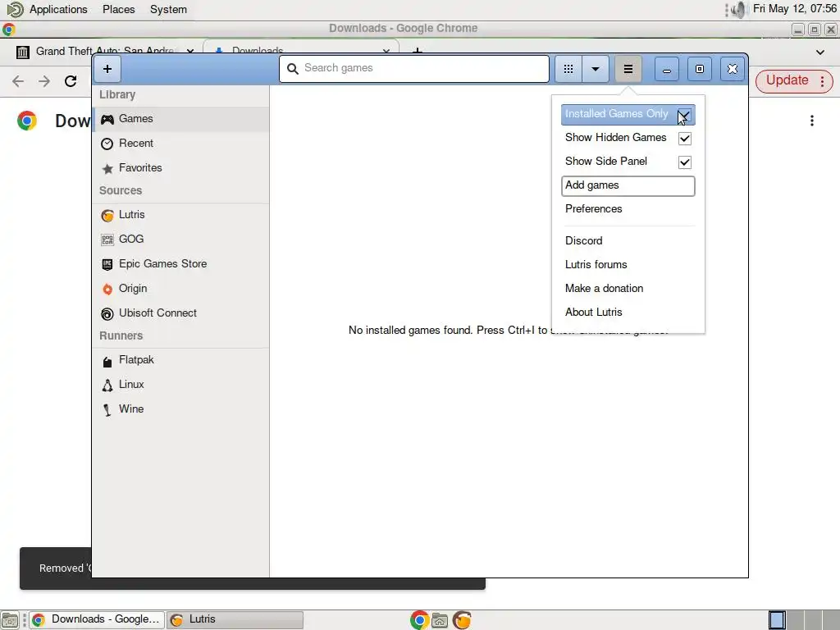
Task: Show Recent games in sidebar
Action: click(181, 144)
